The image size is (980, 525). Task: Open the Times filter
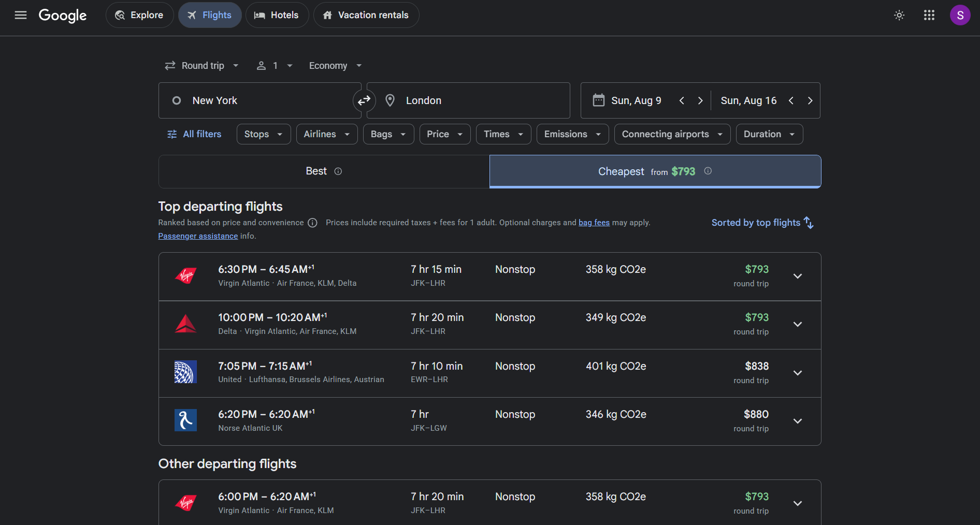pos(503,134)
